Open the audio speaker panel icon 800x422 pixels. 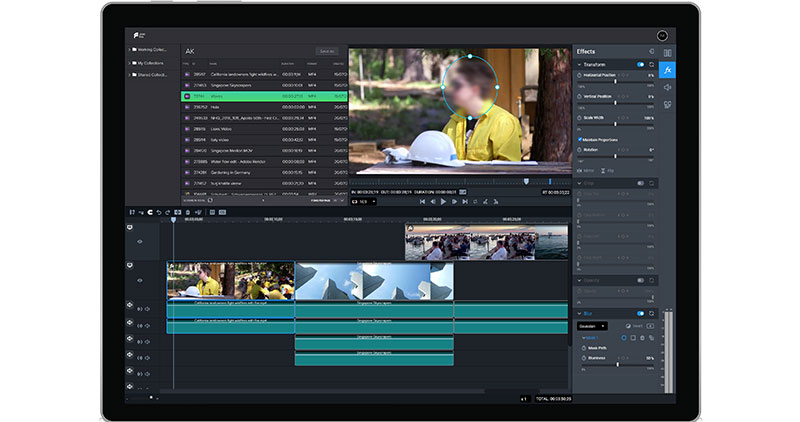tap(667, 87)
